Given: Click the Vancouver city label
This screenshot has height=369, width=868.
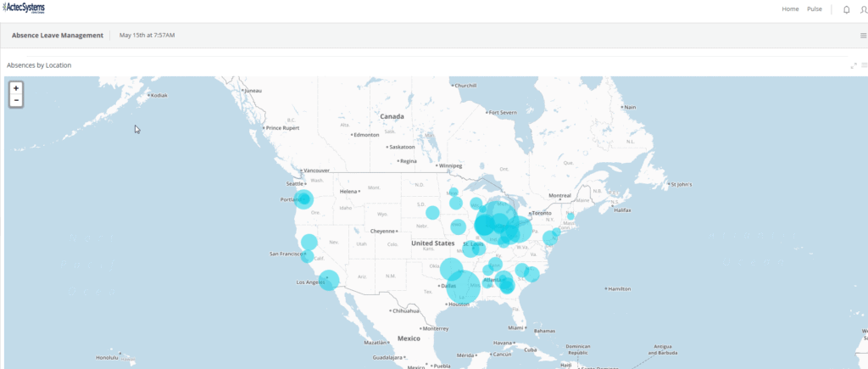Looking at the screenshot, I should [x=317, y=171].
